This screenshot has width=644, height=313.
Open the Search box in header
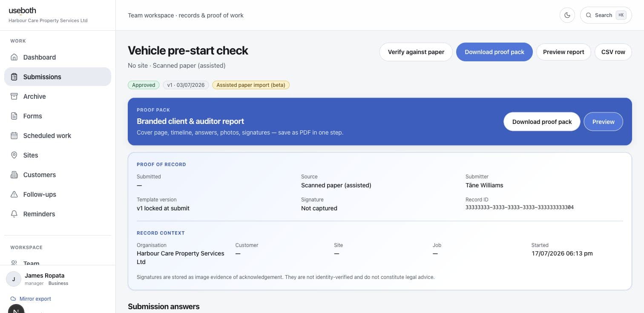[606, 15]
